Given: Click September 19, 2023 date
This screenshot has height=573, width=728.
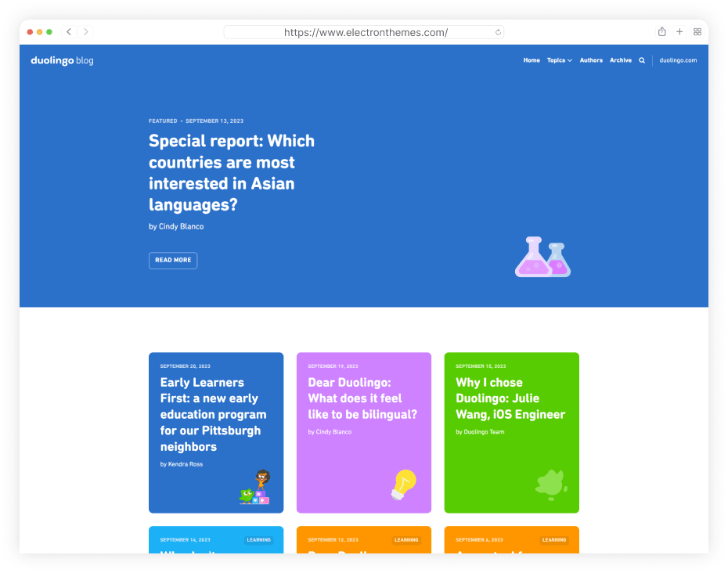Looking at the screenshot, I should pyautogui.click(x=333, y=366).
